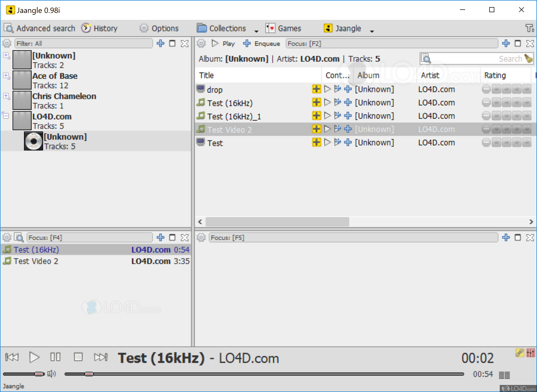This screenshot has width=537, height=392.
Task: Open the text size icon top right
Action: [530, 28]
